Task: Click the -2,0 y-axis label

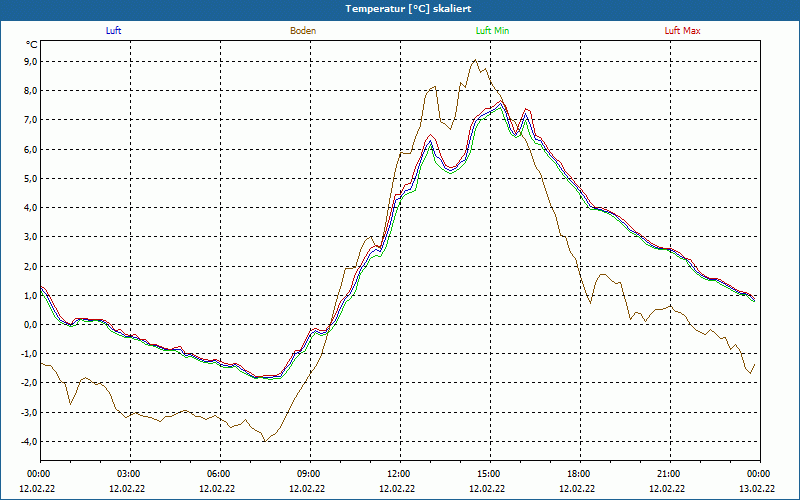Action: (x=29, y=383)
